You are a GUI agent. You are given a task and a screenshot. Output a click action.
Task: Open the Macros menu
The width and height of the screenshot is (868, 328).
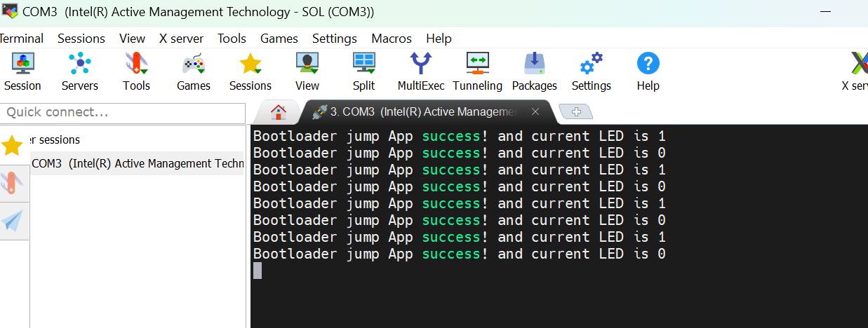(x=392, y=39)
